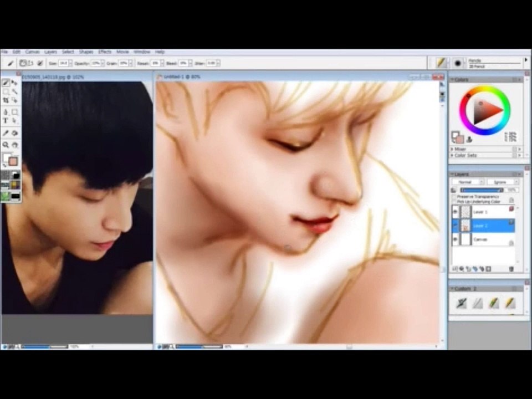532x399 pixels.
Task: Open the Opacity slider popup arrow
Action: point(102,63)
